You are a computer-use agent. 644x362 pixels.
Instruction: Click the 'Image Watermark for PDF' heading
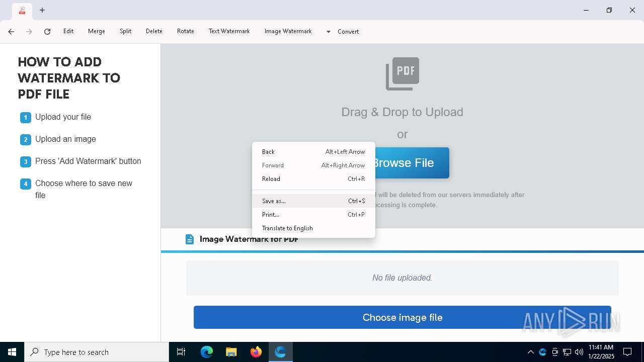[x=249, y=239]
